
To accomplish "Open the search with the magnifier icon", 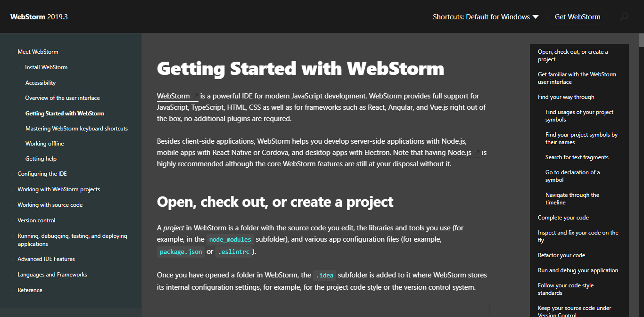I will pyautogui.click(x=624, y=16).
